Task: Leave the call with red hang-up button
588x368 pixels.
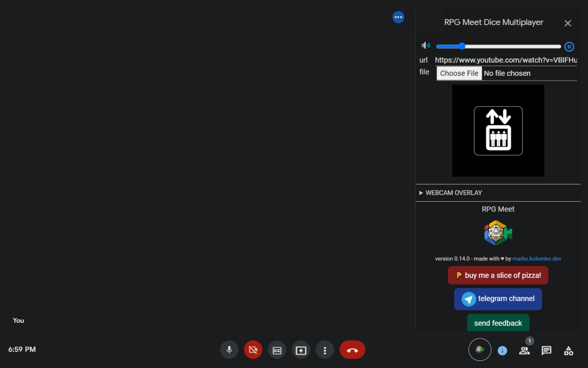Action: (x=352, y=350)
